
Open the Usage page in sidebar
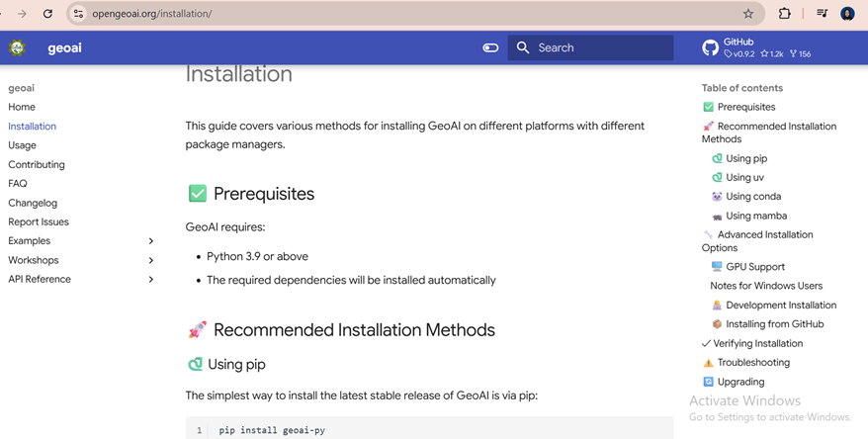[22, 145]
